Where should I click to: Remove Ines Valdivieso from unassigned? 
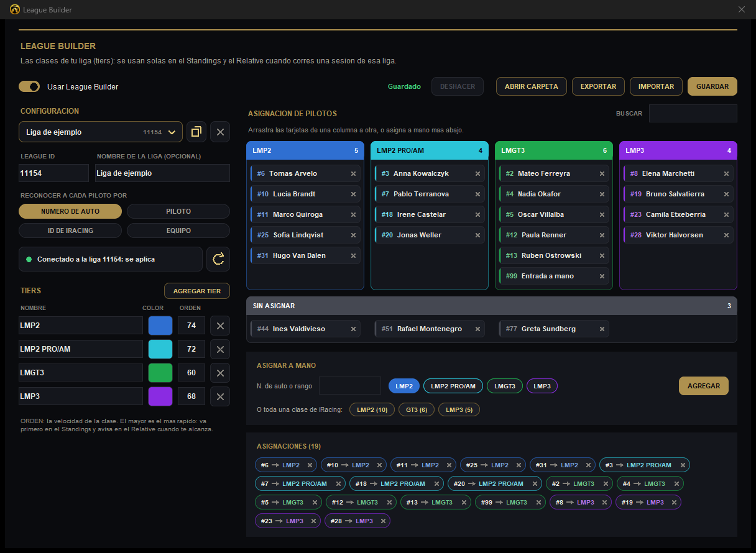pyautogui.click(x=353, y=329)
